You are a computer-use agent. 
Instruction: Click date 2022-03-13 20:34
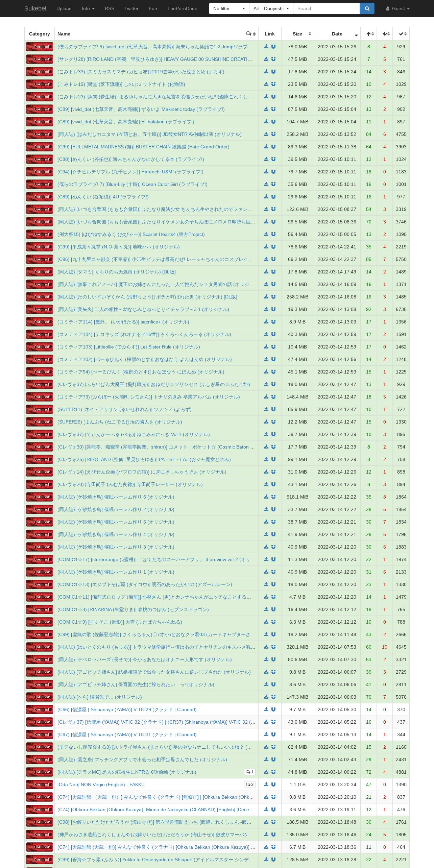pos(337,785)
